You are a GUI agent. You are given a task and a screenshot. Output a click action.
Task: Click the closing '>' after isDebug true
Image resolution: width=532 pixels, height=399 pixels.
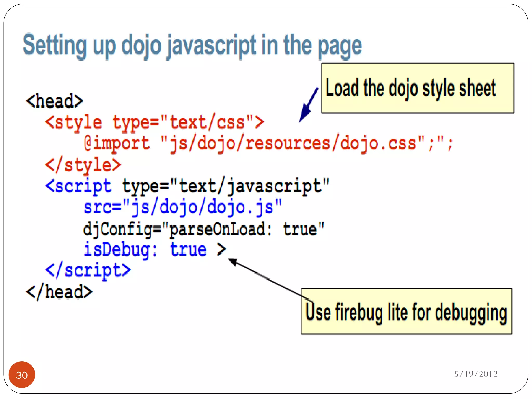tap(221, 249)
